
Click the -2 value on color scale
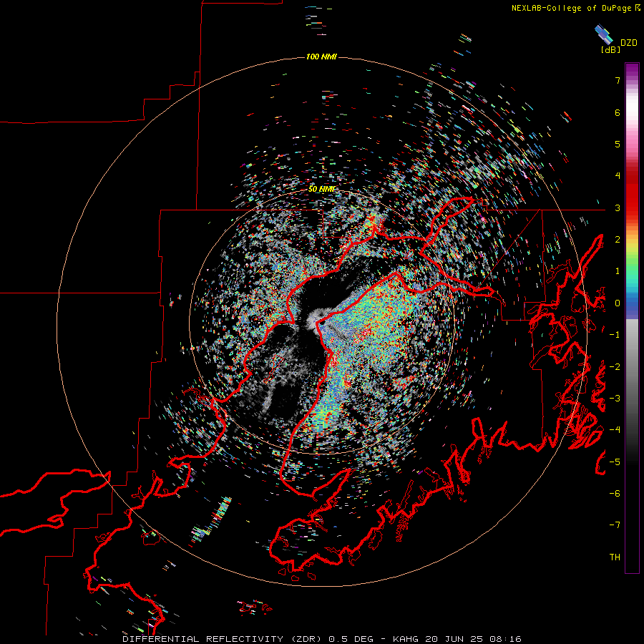coord(615,367)
